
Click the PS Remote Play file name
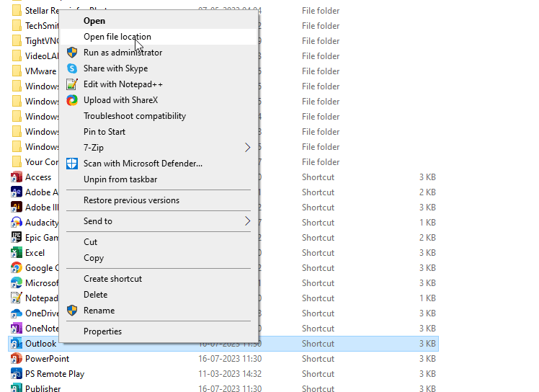click(55, 374)
